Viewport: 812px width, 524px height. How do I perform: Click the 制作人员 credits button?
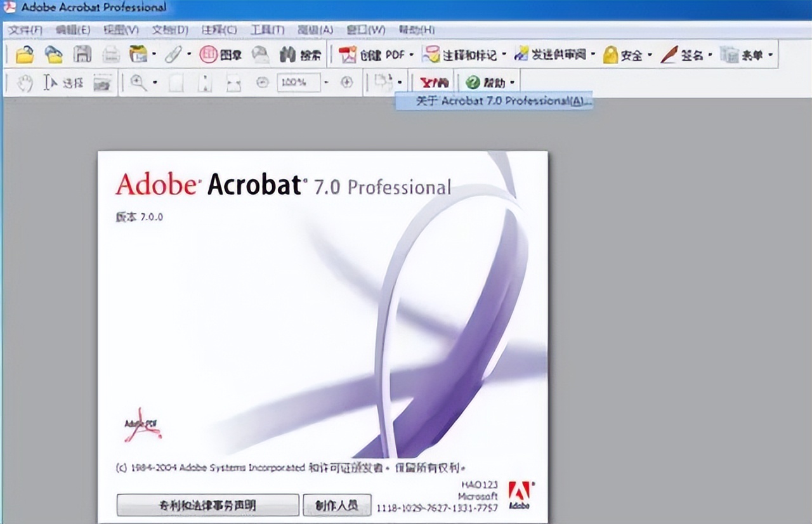tap(337, 505)
